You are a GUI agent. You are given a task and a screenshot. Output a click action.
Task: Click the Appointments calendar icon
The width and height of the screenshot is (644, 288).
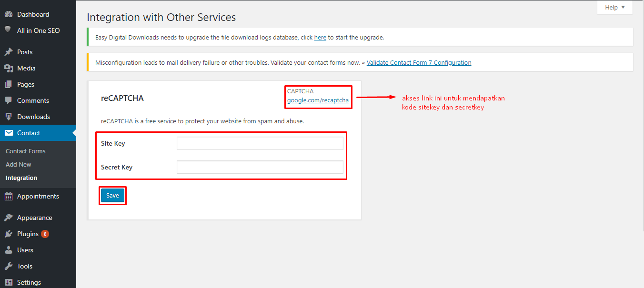click(x=8, y=196)
